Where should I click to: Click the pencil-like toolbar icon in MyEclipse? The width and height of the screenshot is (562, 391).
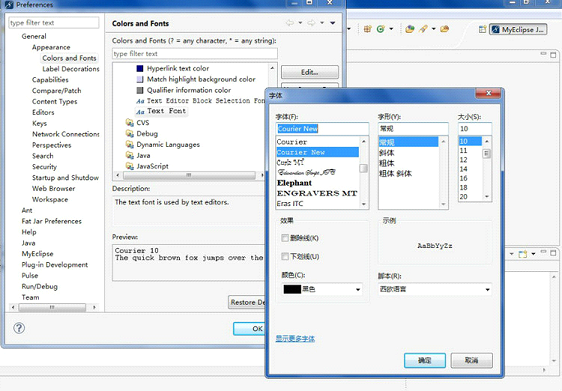[423, 29]
